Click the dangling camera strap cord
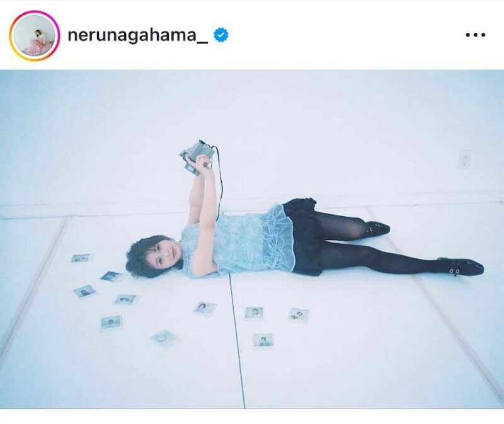The height and width of the screenshot is (424, 504). (x=220, y=180)
